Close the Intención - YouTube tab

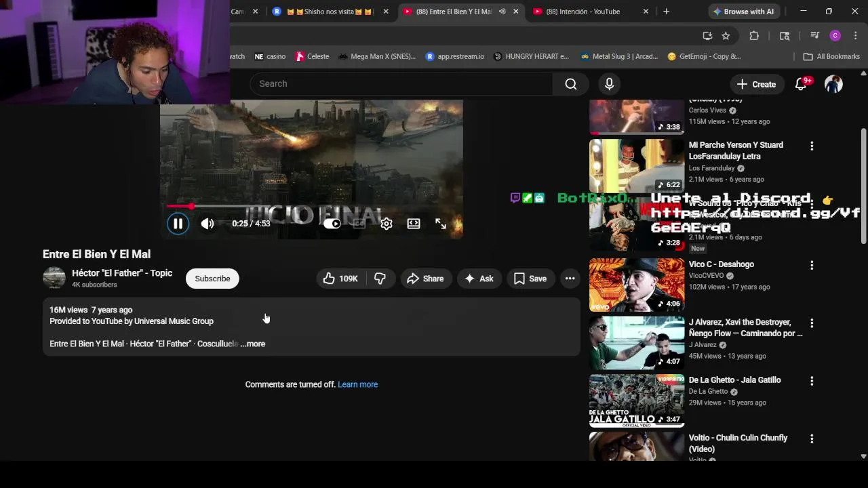pos(646,12)
